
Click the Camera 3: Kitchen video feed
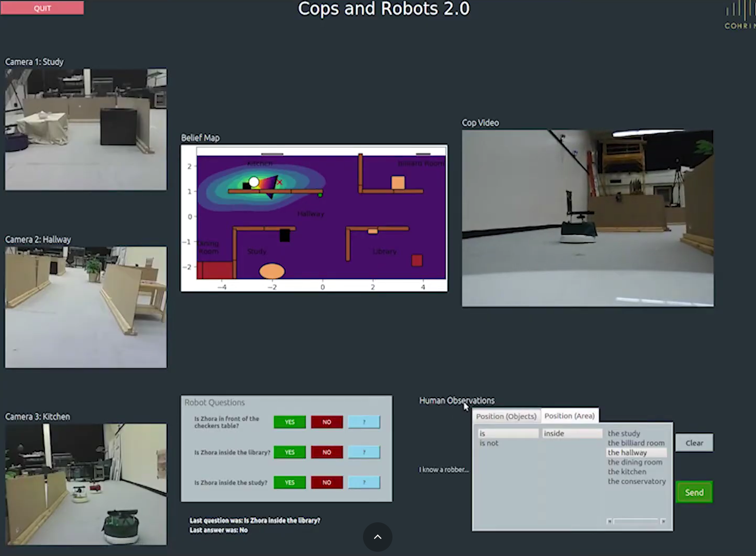(86, 484)
